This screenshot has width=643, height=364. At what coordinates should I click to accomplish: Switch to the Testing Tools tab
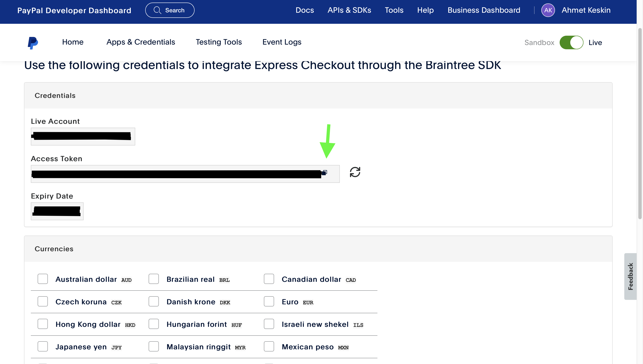click(x=219, y=42)
